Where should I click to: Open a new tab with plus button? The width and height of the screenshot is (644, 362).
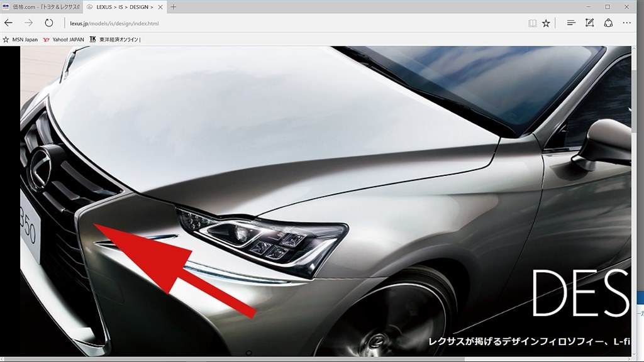[174, 7]
